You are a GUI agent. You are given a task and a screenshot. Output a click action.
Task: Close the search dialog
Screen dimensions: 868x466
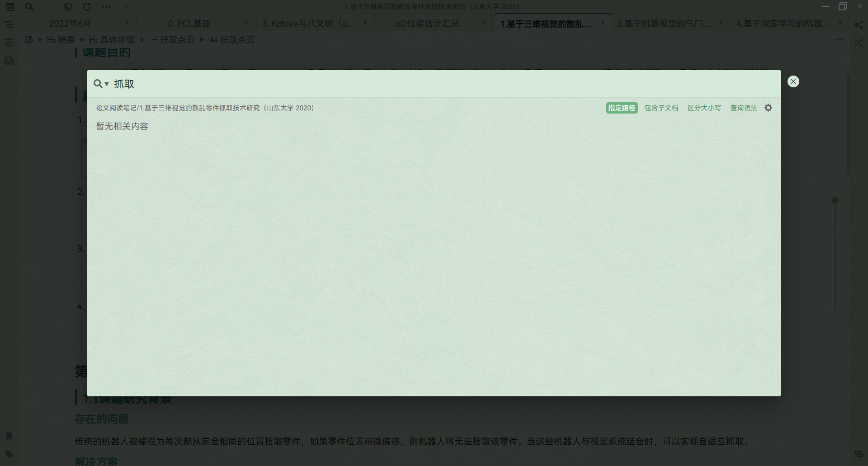point(793,81)
